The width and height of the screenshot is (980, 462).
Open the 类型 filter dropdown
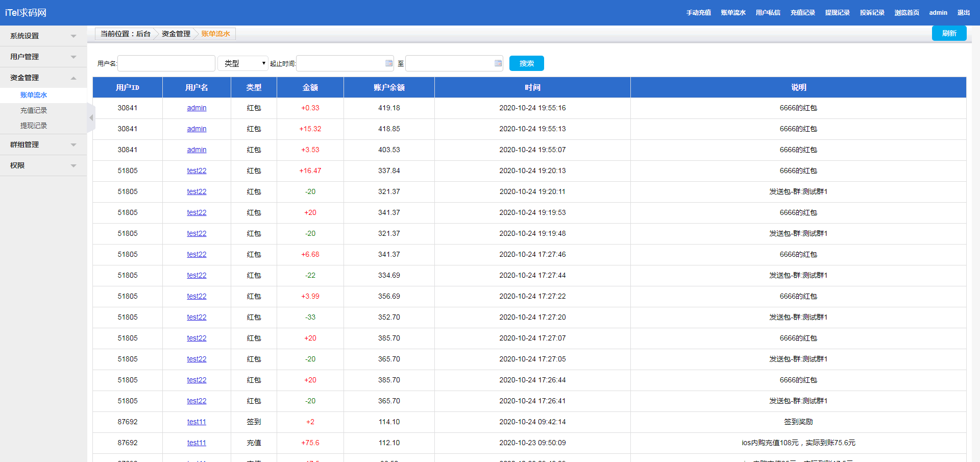243,63
